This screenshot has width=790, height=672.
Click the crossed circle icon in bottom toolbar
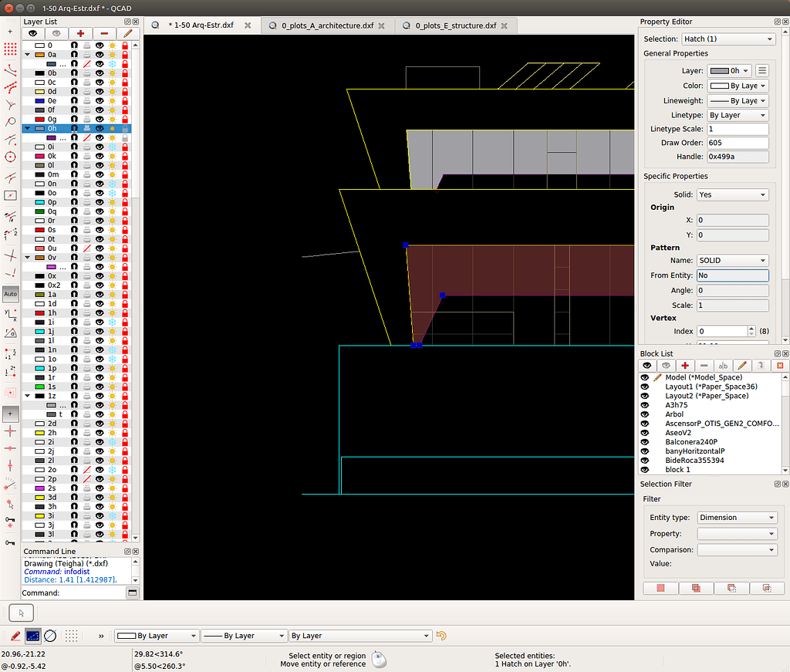pyautogui.click(x=50, y=636)
